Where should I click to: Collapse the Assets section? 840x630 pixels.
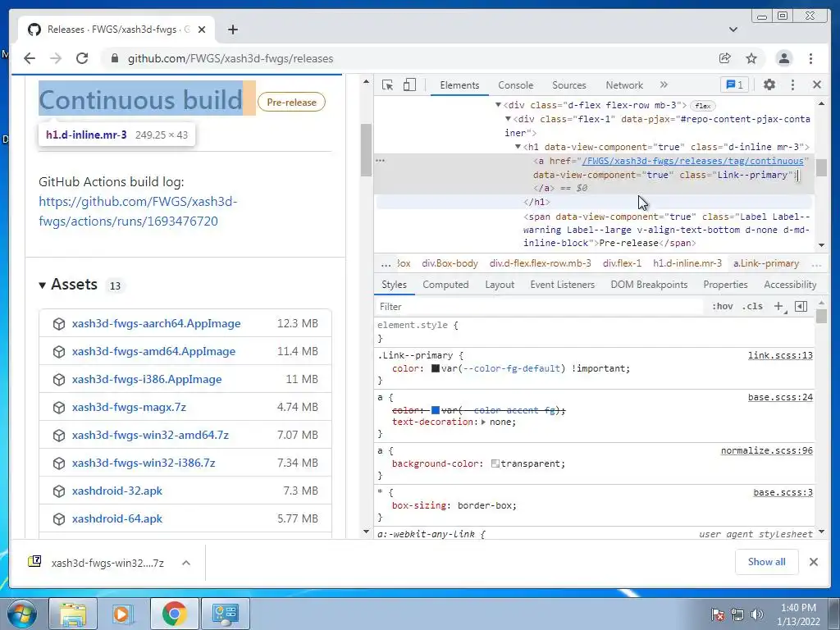(x=42, y=285)
